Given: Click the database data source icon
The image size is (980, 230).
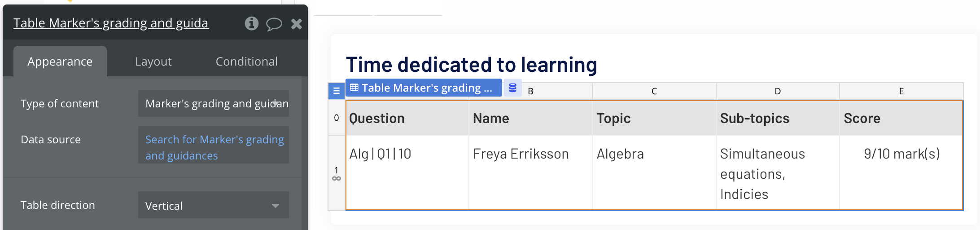Looking at the screenshot, I should point(512,88).
